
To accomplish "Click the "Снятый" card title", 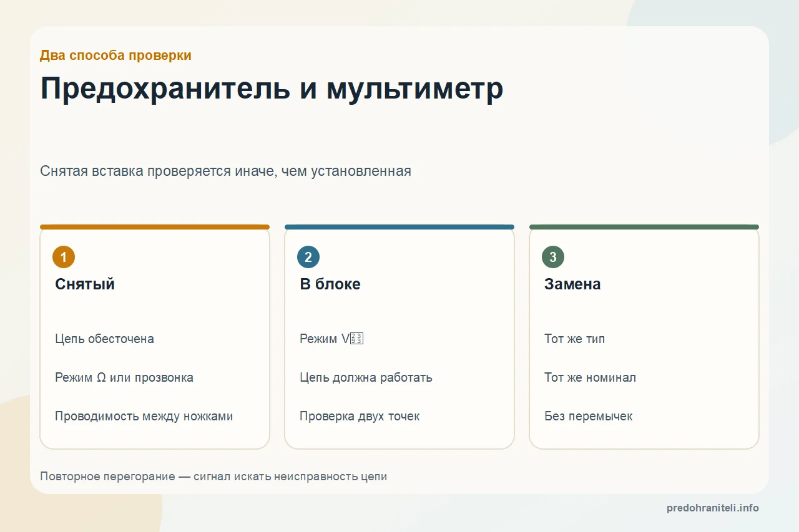I will coord(85,284).
